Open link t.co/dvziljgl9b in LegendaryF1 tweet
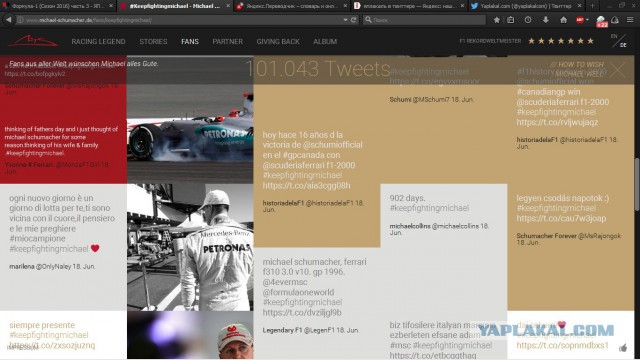Image resolution: width=640 pixels, height=360 pixels. [x=302, y=313]
